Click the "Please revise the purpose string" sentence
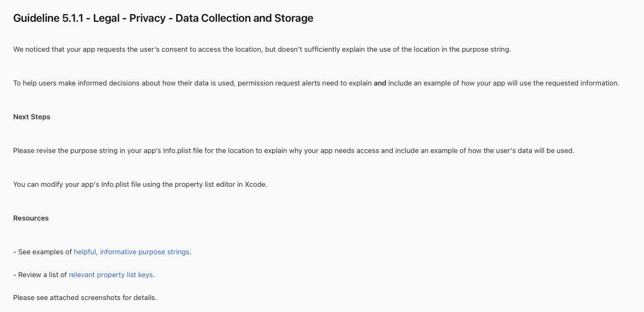 click(218, 151)
